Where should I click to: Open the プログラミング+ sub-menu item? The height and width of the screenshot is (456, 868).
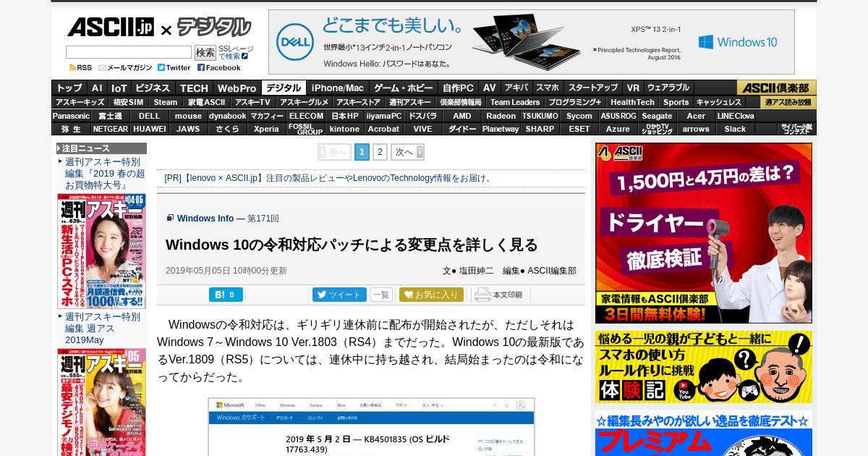point(574,102)
